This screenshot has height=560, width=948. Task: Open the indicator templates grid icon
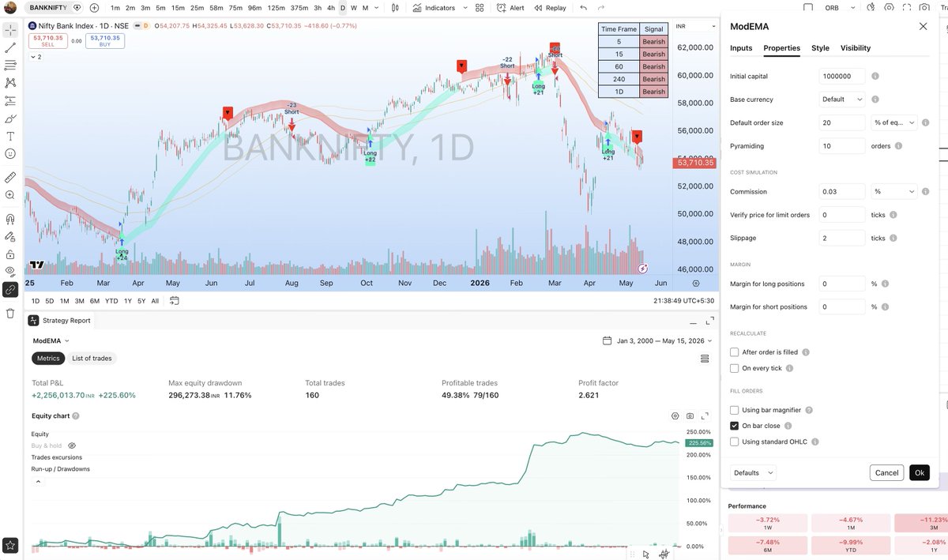[480, 8]
